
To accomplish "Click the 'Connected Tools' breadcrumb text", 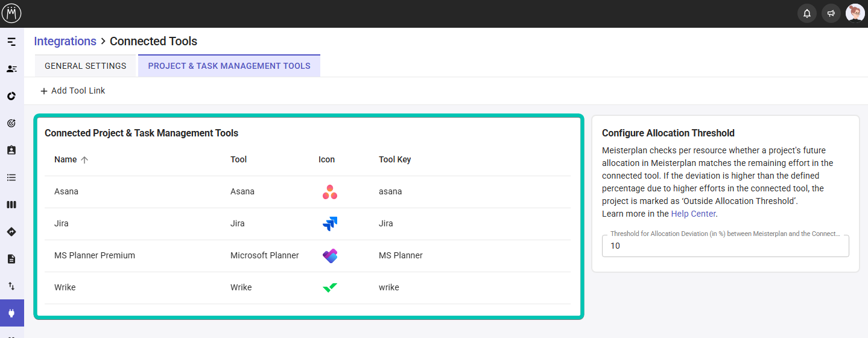I will 153,41.
